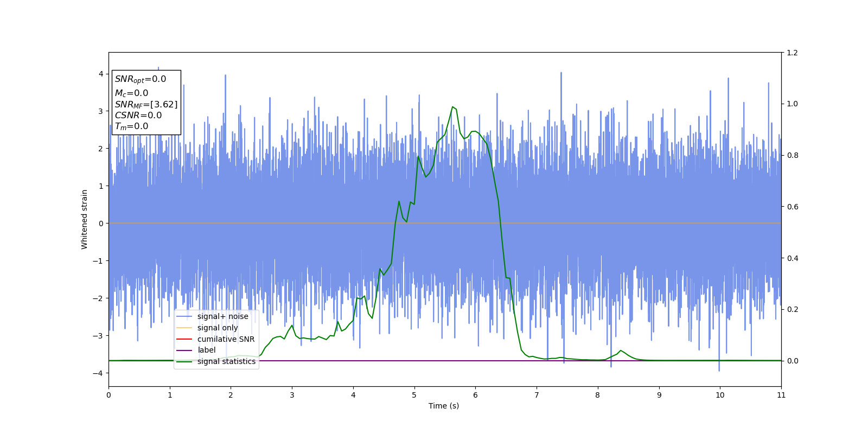Screen dimensions: 868x434
Task: Select the CSNR=0.0 annotation text
Action: (138, 116)
